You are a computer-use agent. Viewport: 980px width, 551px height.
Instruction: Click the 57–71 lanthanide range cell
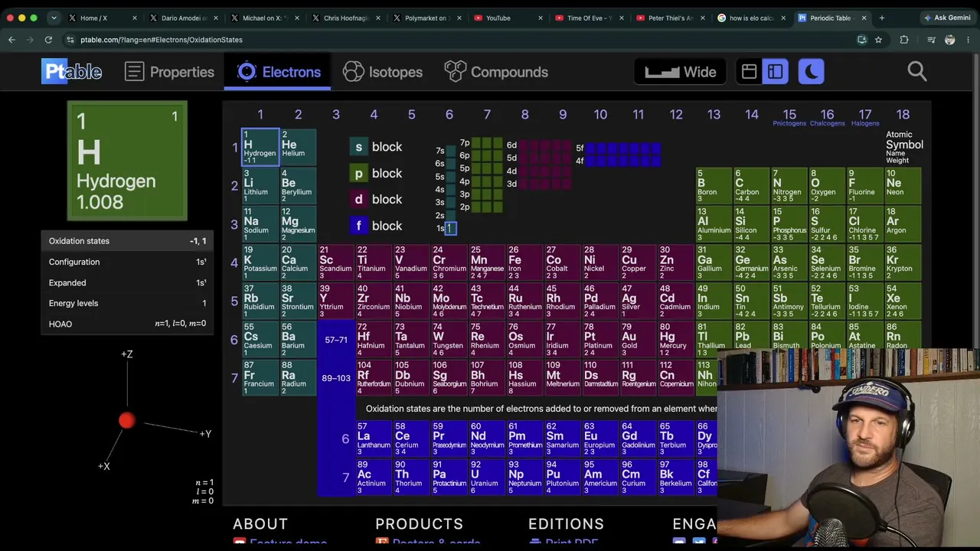point(336,339)
